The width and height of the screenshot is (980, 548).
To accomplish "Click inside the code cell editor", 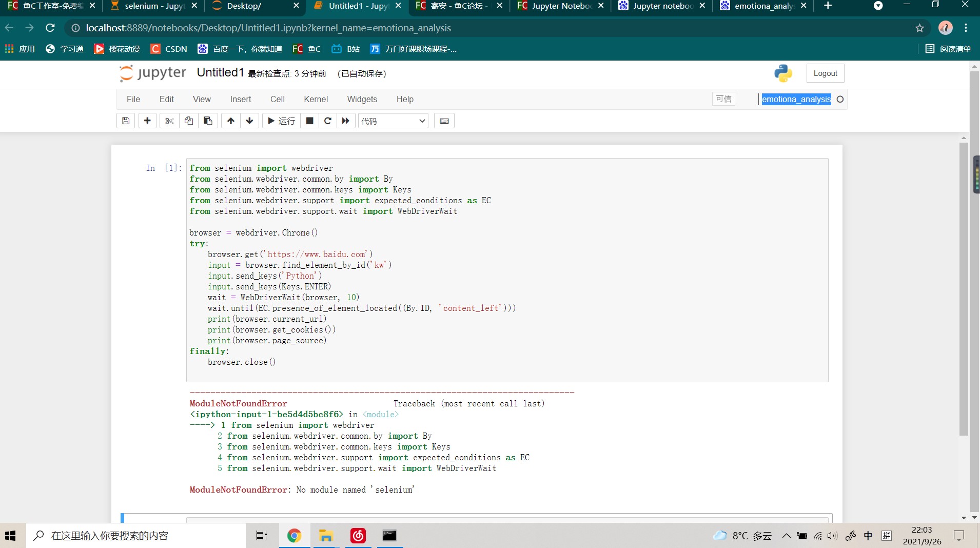I will tap(507, 270).
